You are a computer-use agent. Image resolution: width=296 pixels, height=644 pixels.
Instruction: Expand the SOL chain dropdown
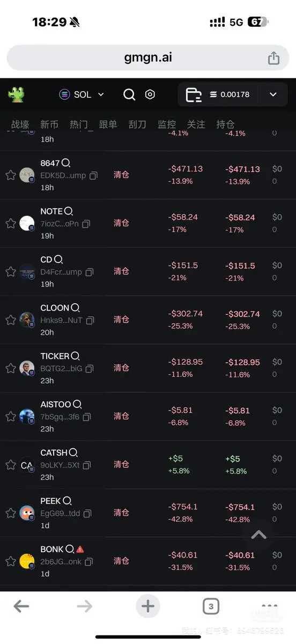click(x=82, y=94)
